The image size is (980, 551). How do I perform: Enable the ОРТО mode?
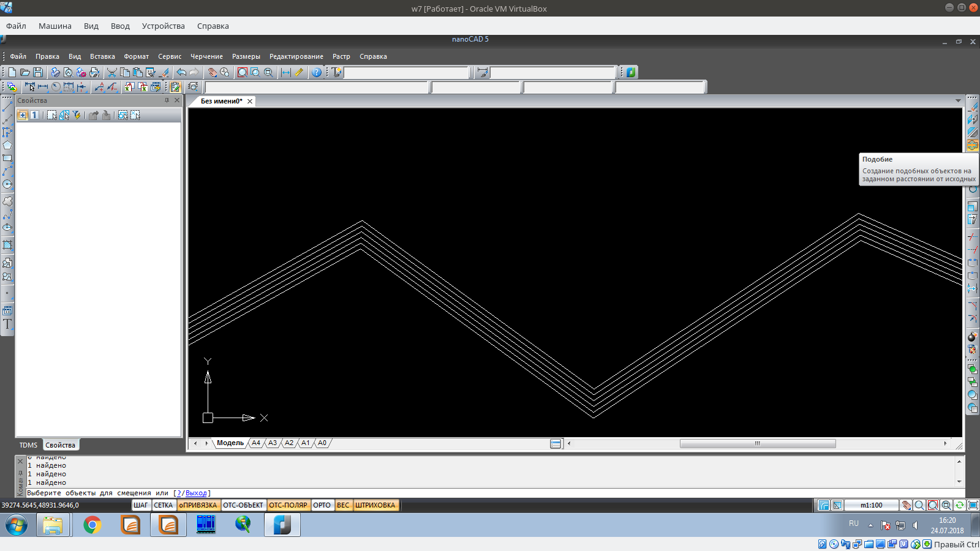click(322, 505)
